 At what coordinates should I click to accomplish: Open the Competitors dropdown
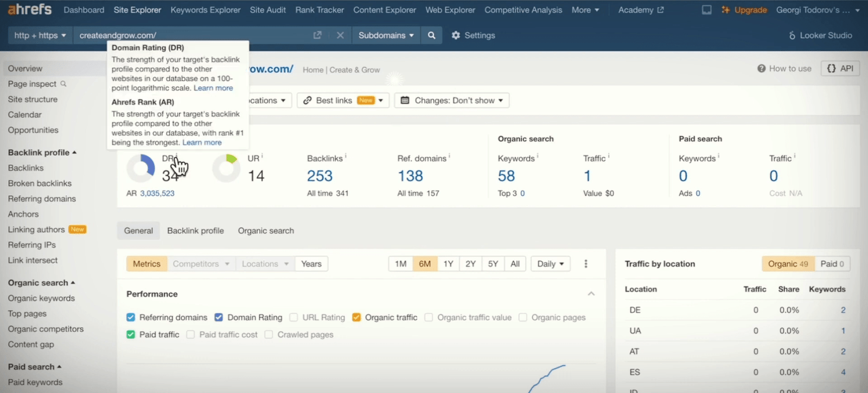(x=201, y=264)
